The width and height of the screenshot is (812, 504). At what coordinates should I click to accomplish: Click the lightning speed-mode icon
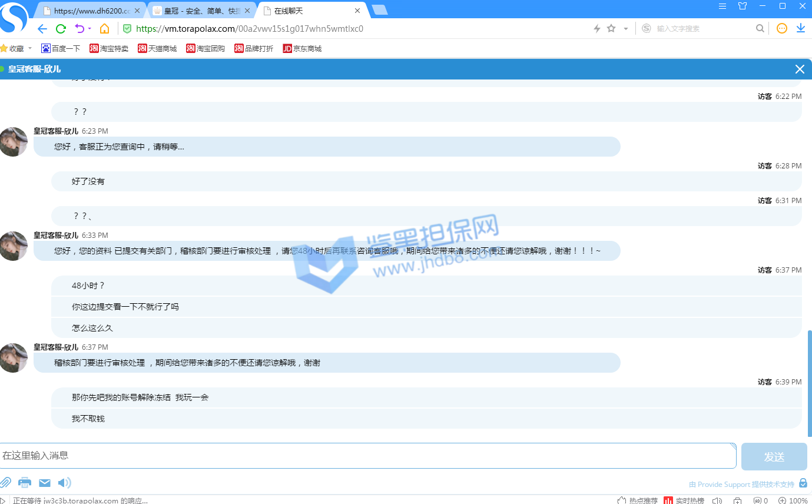click(596, 28)
